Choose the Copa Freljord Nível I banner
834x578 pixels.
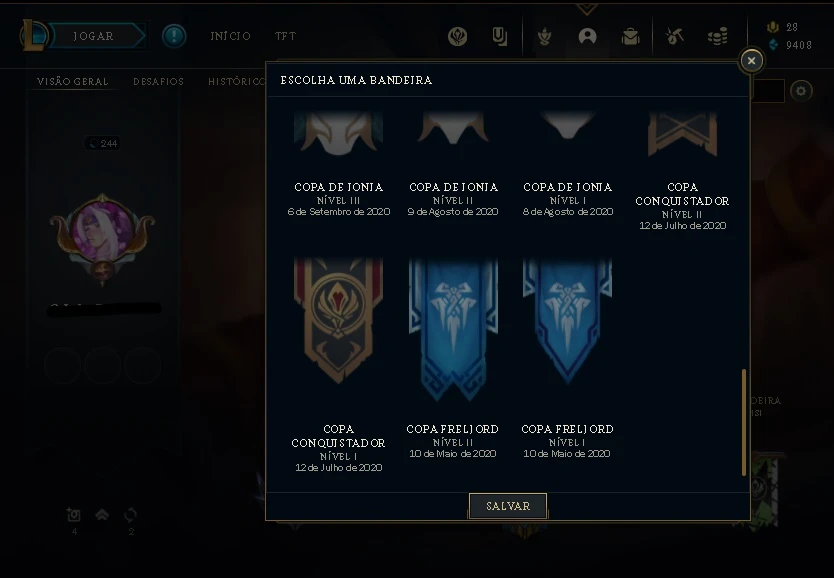click(568, 358)
